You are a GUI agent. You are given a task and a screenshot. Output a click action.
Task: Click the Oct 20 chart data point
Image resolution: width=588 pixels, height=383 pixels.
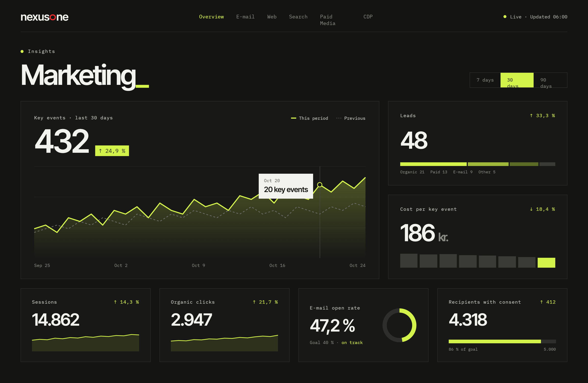point(319,185)
